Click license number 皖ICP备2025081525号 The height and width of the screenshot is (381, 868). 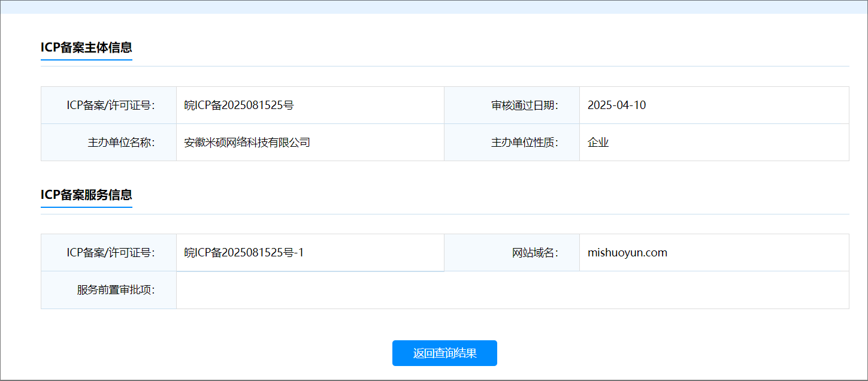tap(239, 105)
